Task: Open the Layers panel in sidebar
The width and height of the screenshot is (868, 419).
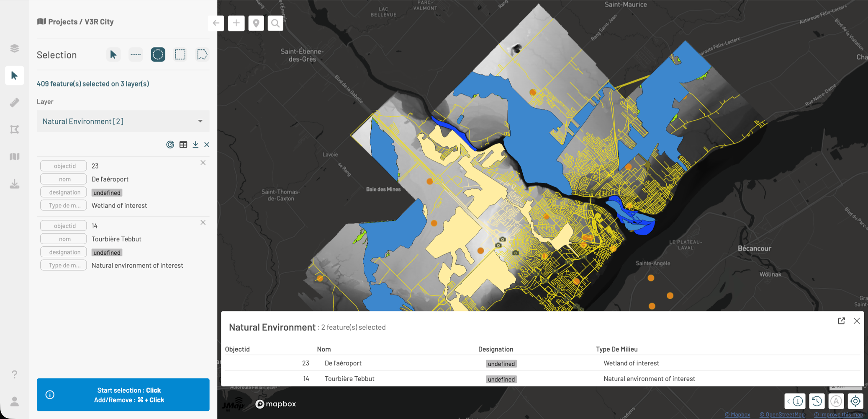Action: [15, 48]
